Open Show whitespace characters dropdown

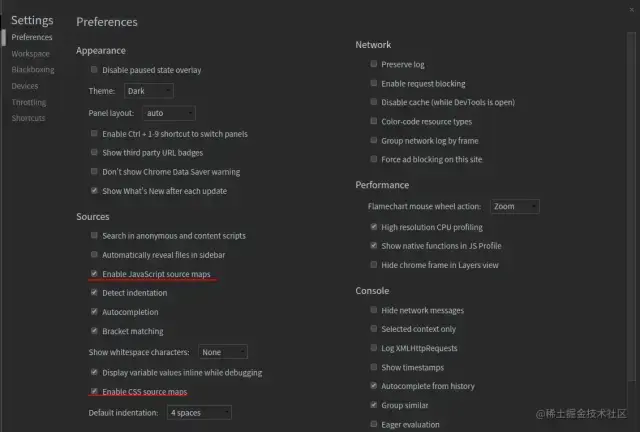point(222,352)
